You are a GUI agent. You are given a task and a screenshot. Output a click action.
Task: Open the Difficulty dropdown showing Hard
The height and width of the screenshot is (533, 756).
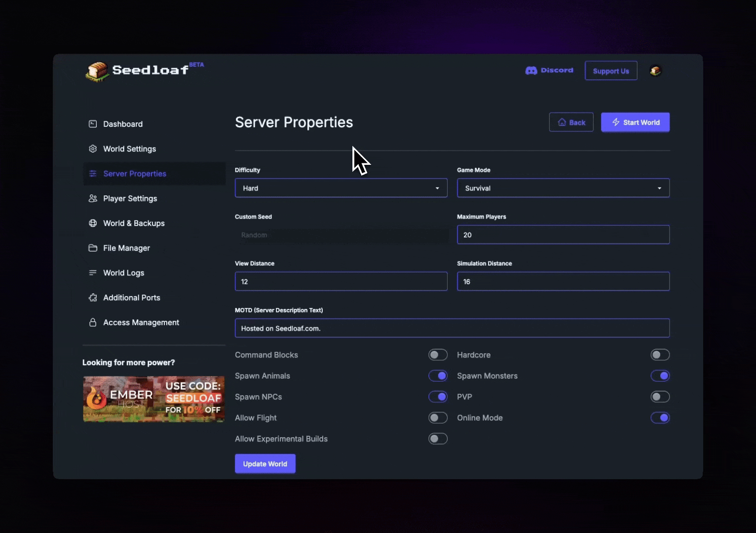341,188
